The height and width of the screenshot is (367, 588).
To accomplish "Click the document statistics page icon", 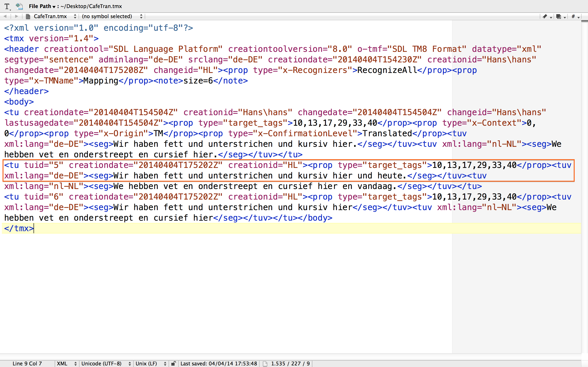I will [265, 363].
